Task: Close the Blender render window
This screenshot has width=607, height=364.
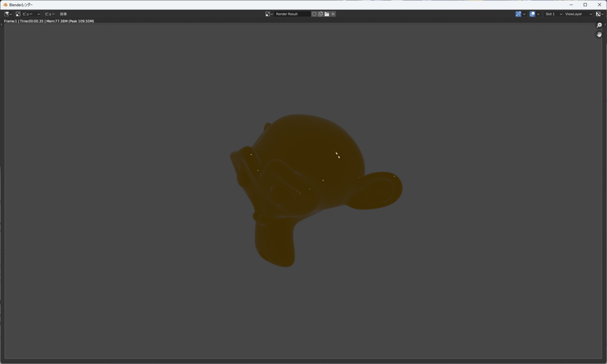Action: tap(599, 5)
